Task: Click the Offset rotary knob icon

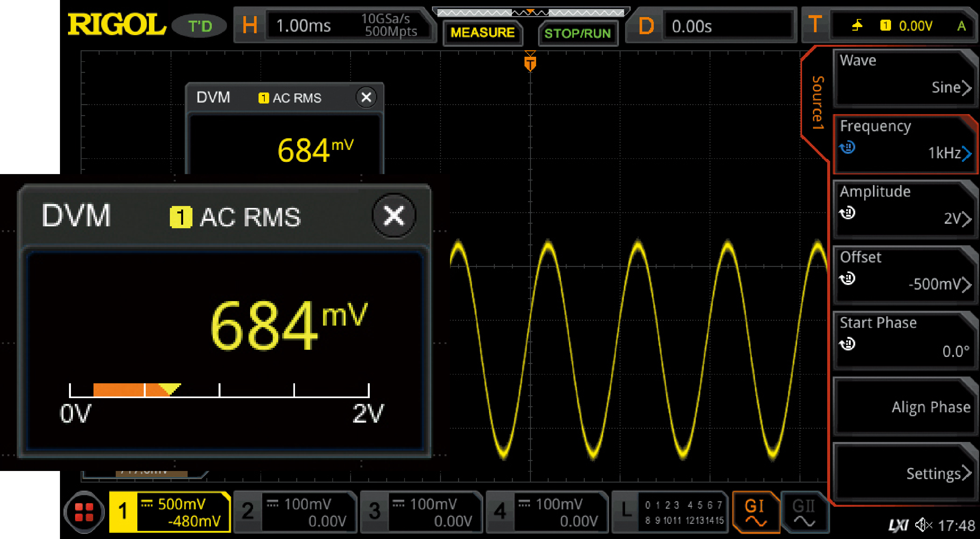Action: pos(847,279)
